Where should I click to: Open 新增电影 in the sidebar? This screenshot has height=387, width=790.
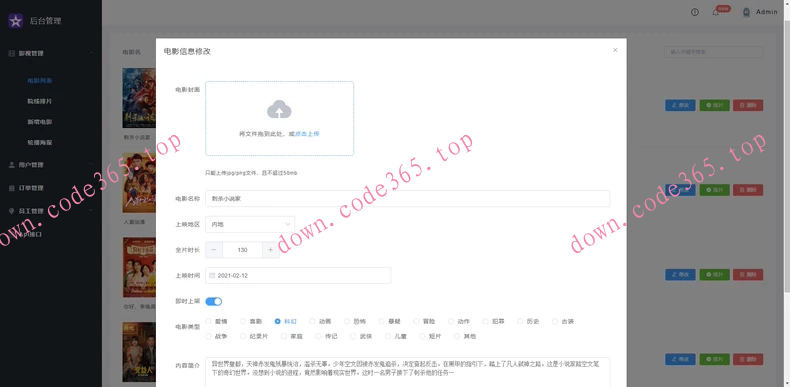[40, 122]
